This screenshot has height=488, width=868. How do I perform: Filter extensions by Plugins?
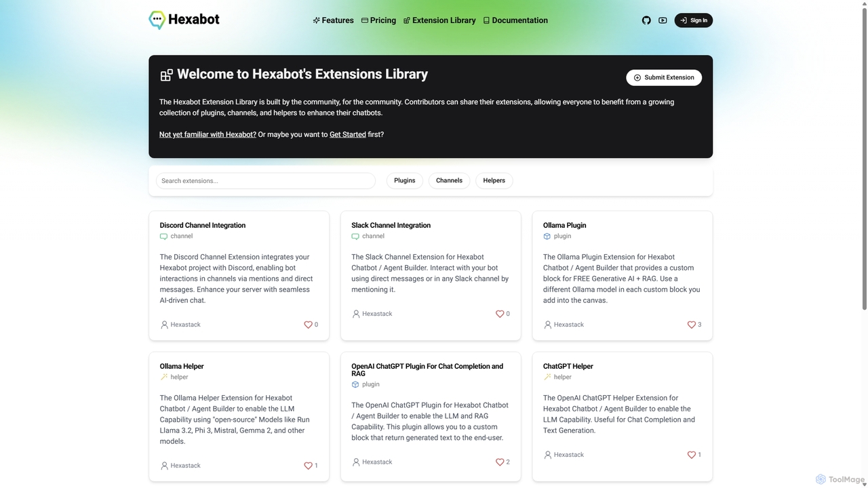pos(405,181)
